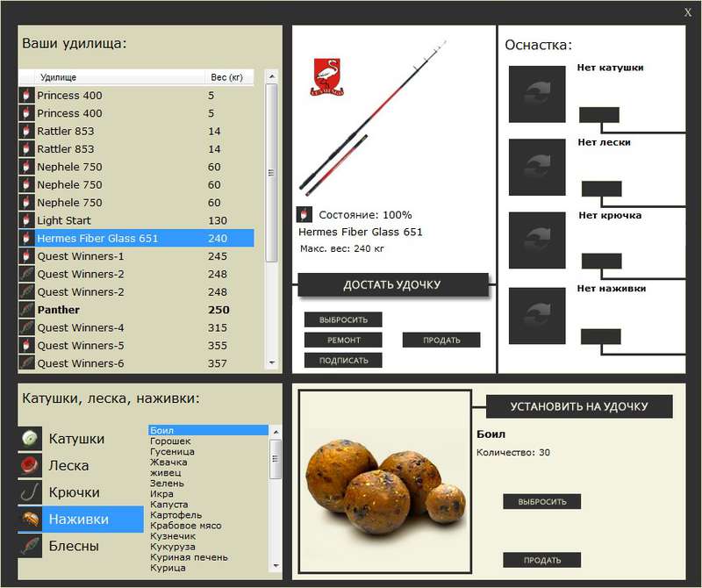Select the Panther rod row
Image resolution: width=702 pixels, height=588 pixels.
[x=136, y=310]
